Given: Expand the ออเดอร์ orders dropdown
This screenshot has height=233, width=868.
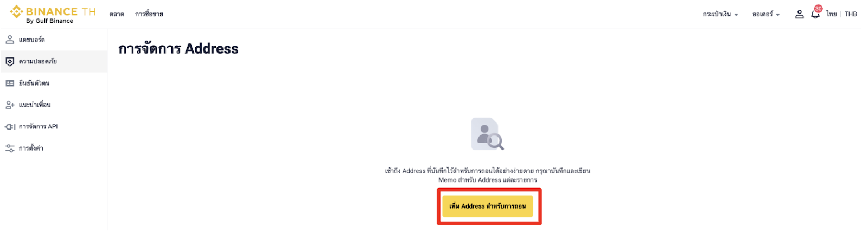Looking at the screenshot, I should pos(766,14).
